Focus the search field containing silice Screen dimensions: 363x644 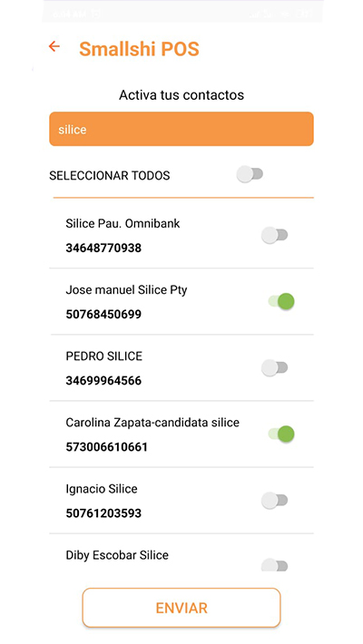[181, 129]
